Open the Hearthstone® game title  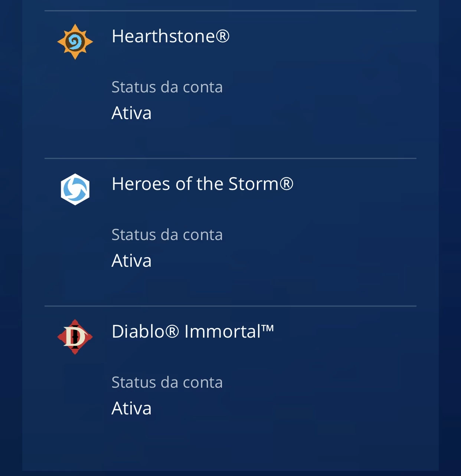pyautogui.click(x=171, y=36)
